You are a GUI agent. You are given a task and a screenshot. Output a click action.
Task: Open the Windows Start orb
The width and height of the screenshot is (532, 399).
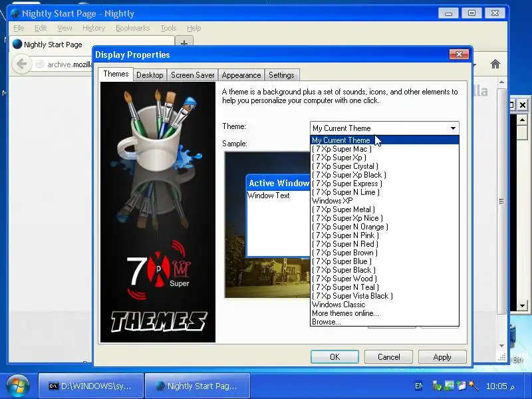pyautogui.click(x=17, y=386)
